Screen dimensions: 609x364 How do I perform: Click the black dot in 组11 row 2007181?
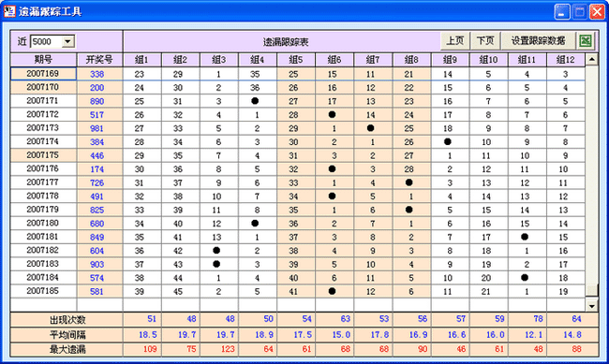[525, 237]
